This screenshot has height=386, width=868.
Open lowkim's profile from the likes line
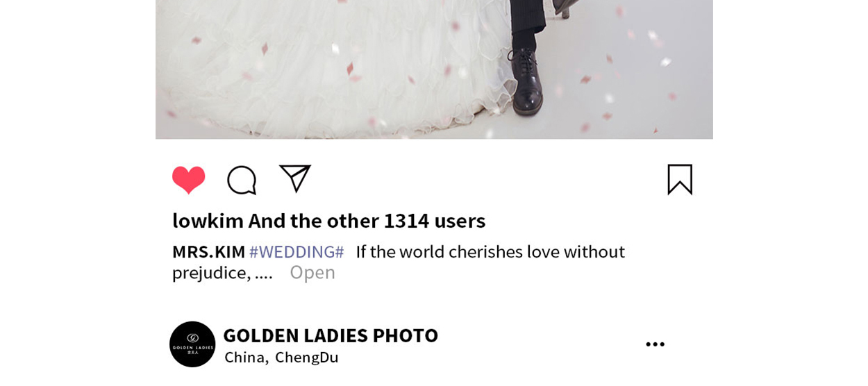(208, 221)
